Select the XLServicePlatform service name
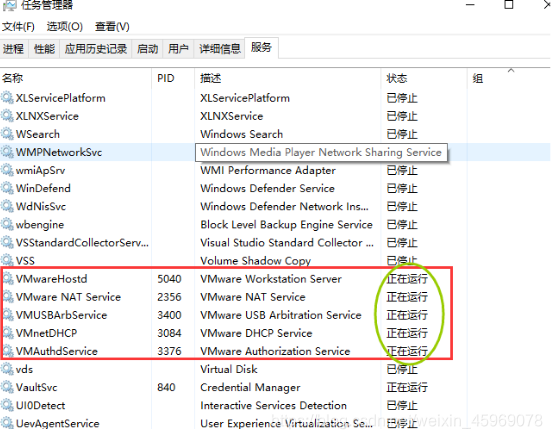The height and width of the screenshot is (439, 552). (61, 98)
